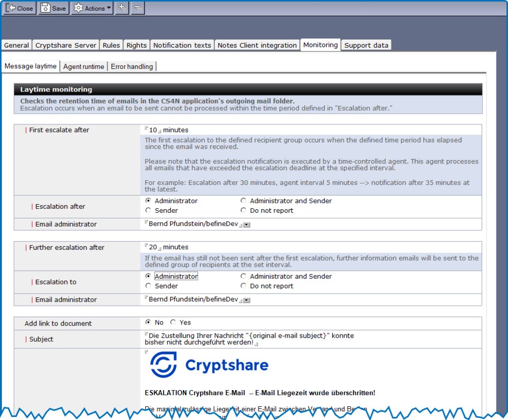The height and width of the screenshot is (420, 508).
Task: Select Sender radio under Escalation after
Action: coord(148,210)
